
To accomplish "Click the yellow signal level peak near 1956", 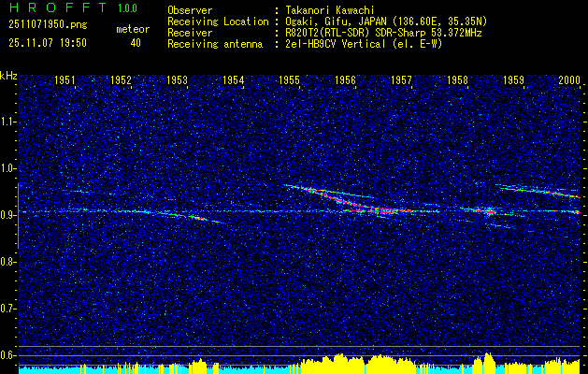I will click(340, 362).
